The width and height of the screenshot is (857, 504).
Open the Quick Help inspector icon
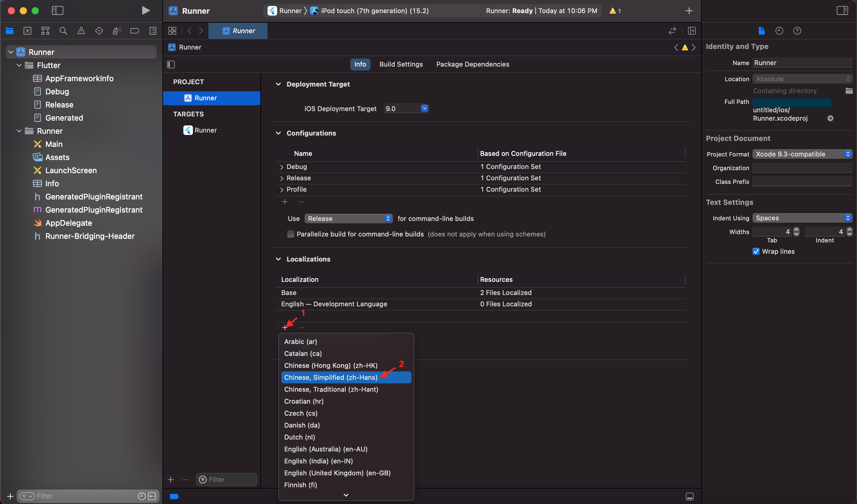click(797, 31)
